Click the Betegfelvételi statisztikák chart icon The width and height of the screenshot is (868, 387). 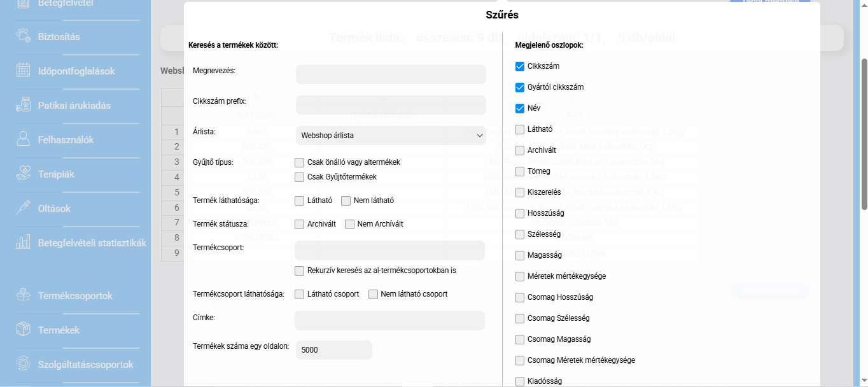pyautogui.click(x=24, y=243)
